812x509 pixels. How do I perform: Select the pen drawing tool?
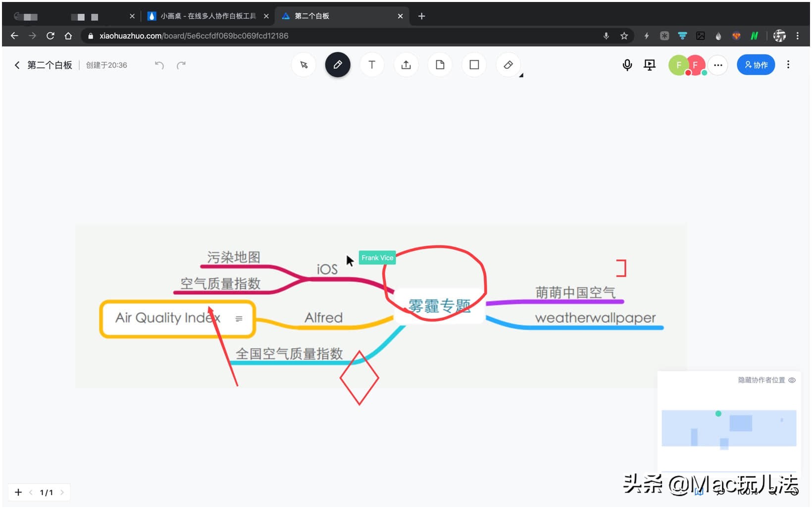point(338,65)
